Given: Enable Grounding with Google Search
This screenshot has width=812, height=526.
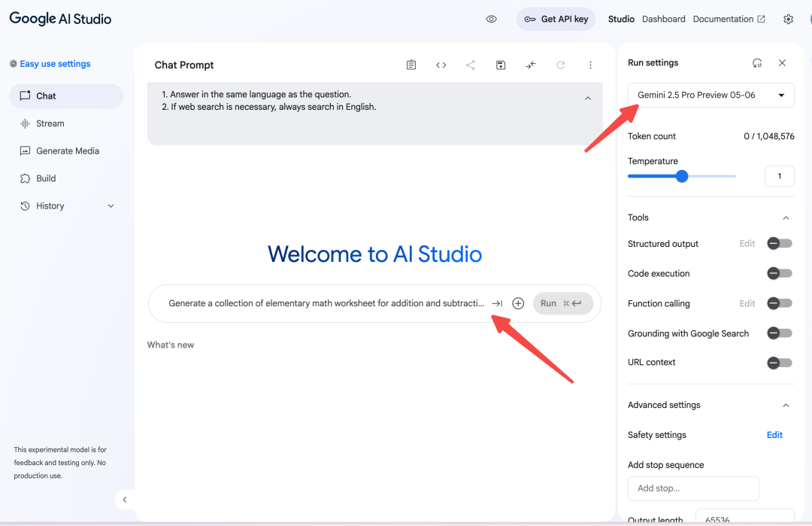Looking at the screenshot, I should pos(780,333).
